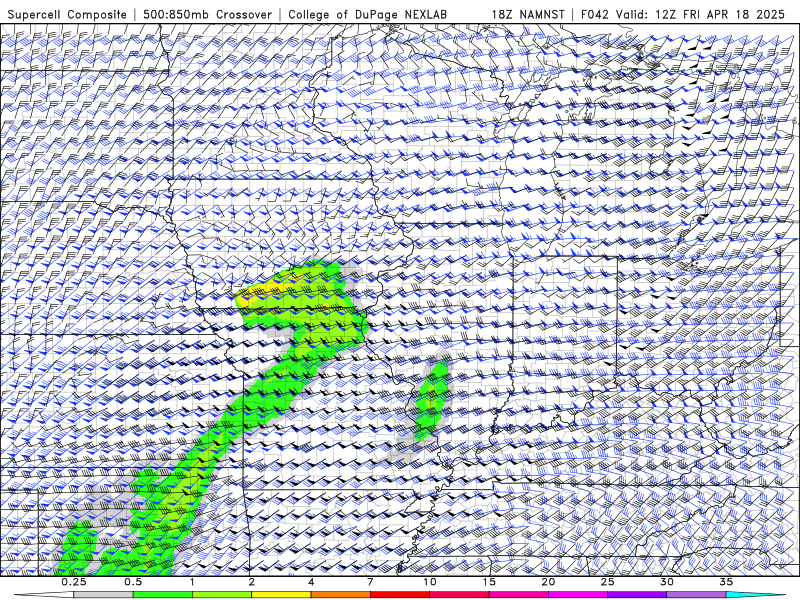The height and width of the screenshot is (600, 800).
Task: Click the colorbar label '20'
Action: (548, 582)
